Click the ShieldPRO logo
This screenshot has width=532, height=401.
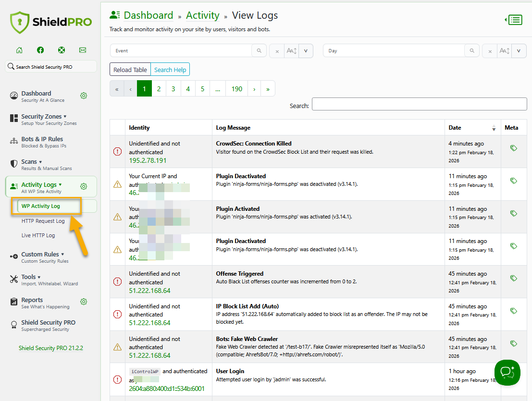pos(51,23)
